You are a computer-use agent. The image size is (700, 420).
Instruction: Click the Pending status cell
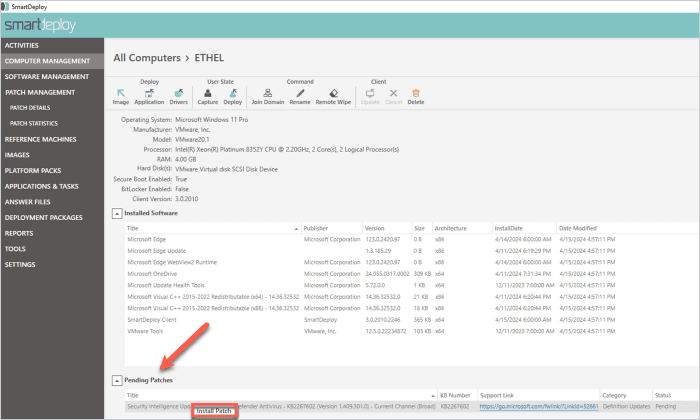[x=666, y=407]
